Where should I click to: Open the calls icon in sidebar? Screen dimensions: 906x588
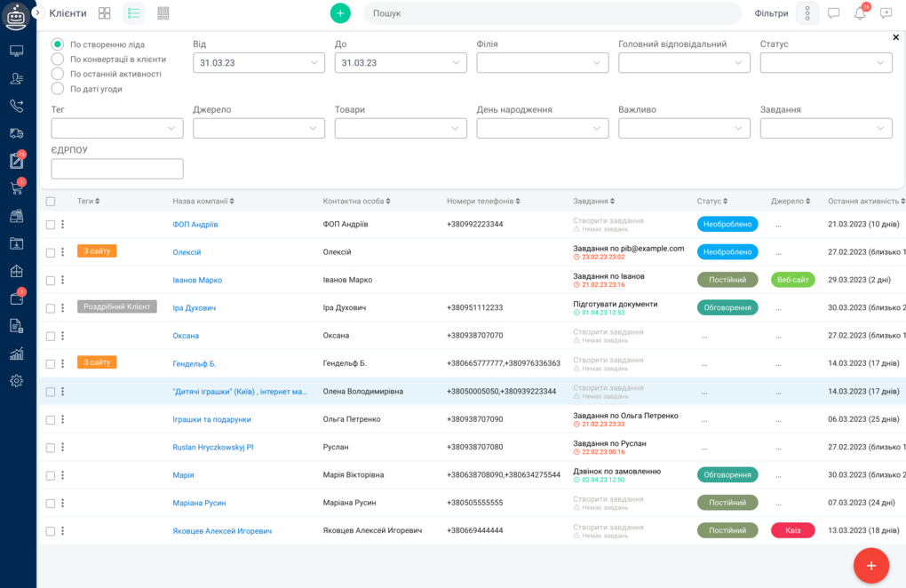pyautogui.click(x=16, y=106)
